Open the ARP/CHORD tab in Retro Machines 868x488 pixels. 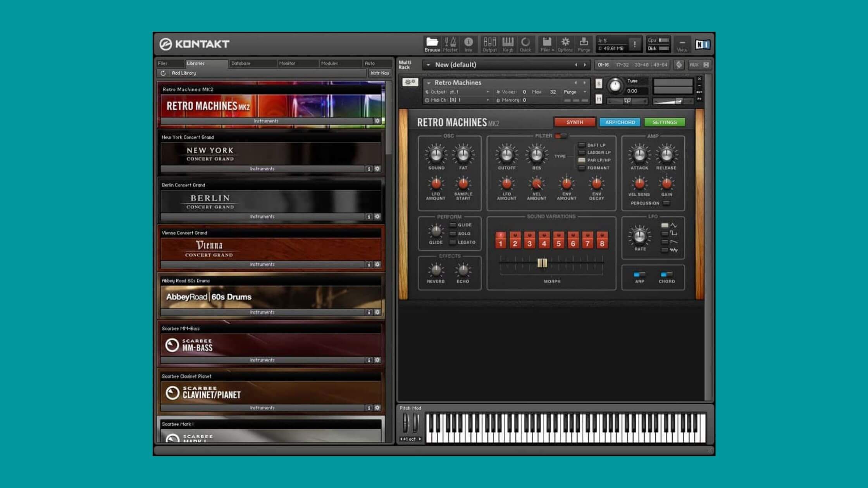(621, 122)
